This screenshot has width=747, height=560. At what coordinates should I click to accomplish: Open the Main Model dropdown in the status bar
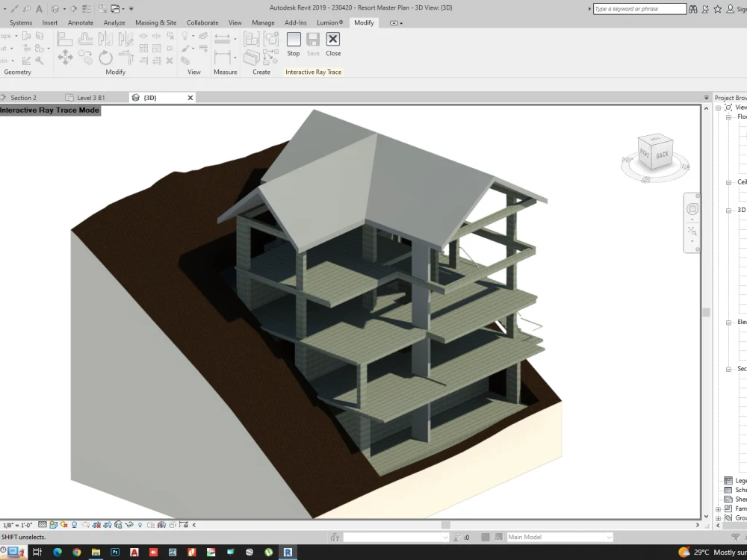[x=559, y=536]
